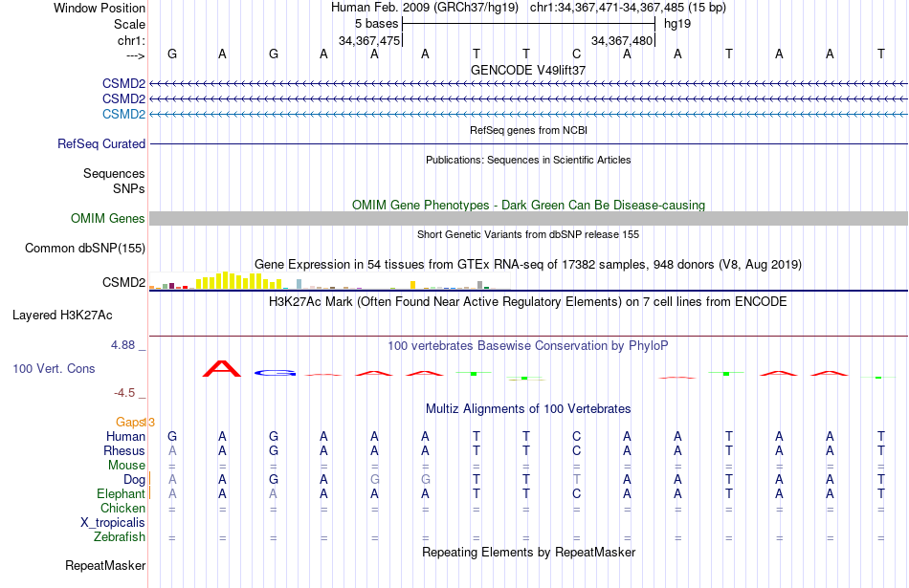The width and height of the screenshot is (909, 588).
Task: Open 100 vertebrates Basewise Conservation by PhyloP title
Action: coord(528,346)
